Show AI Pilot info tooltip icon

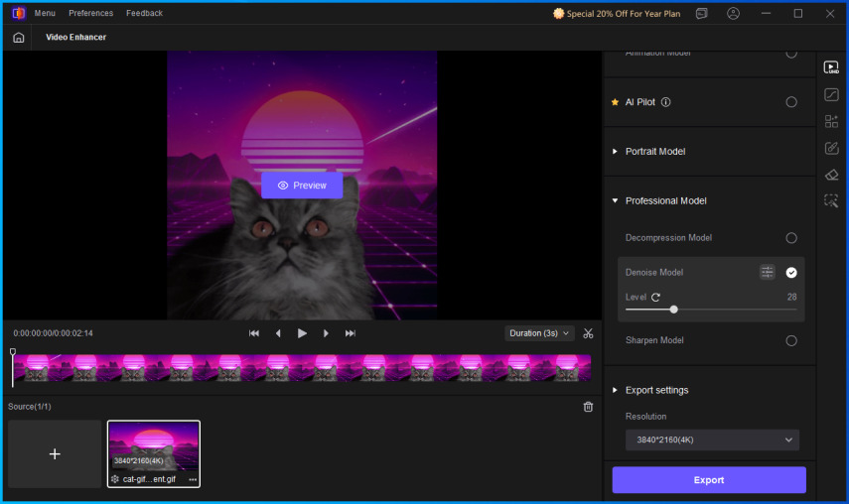[x=666, y=102]
